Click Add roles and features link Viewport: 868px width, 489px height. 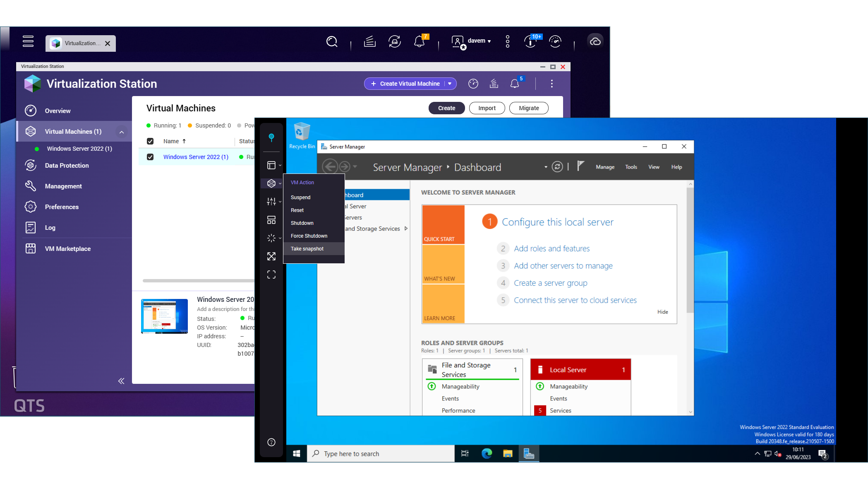[x=551, y=248]
